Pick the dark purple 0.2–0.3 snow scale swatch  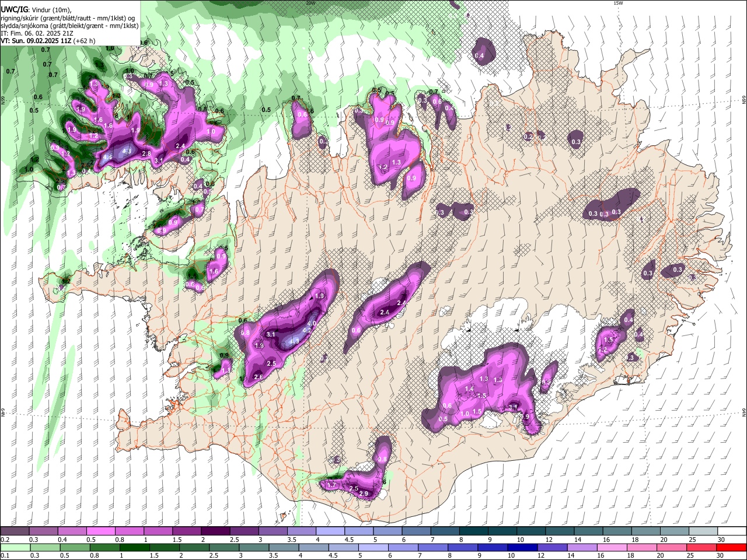(x=15, y=531)
